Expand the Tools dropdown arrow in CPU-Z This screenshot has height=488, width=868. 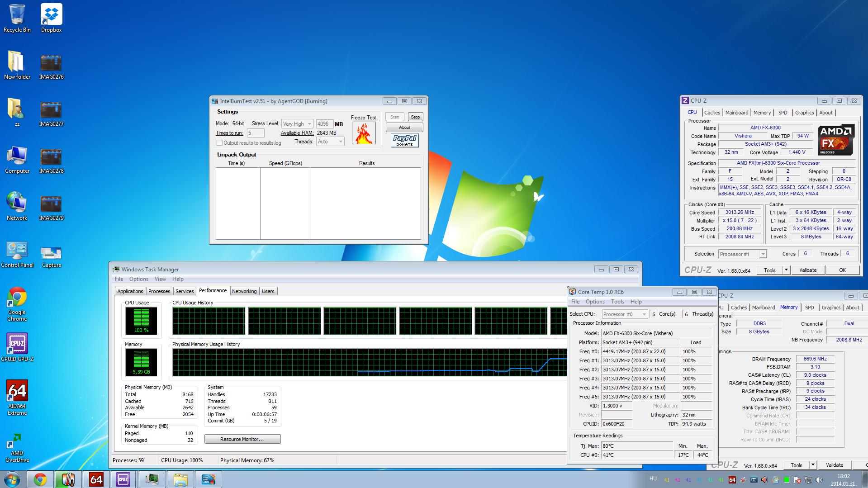[786, 270]
